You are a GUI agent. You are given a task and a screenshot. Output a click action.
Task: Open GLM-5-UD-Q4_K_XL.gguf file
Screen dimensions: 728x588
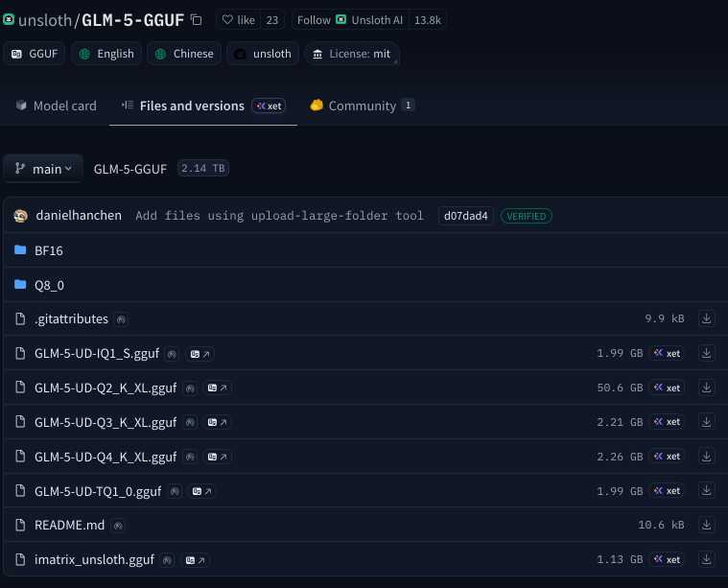tap(106, 457)
